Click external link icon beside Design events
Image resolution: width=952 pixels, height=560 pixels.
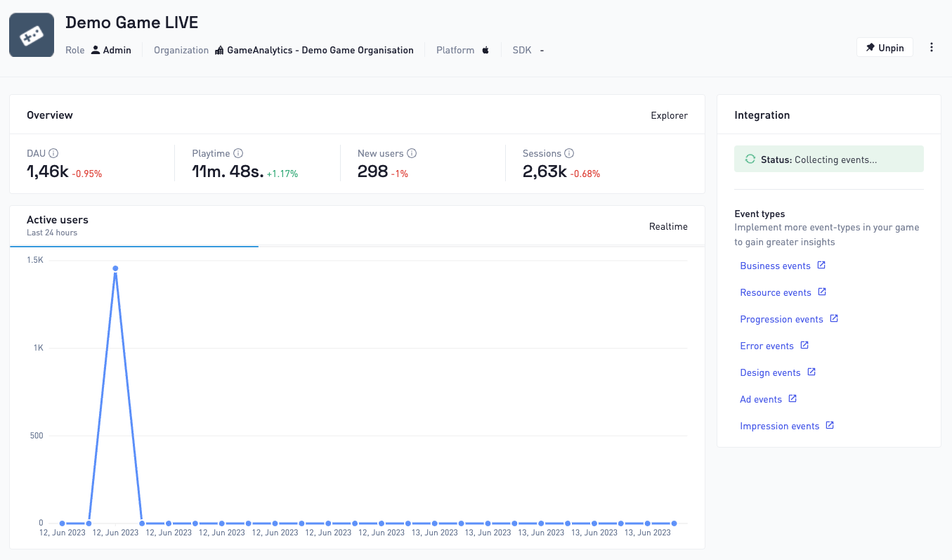pos(811,372)
